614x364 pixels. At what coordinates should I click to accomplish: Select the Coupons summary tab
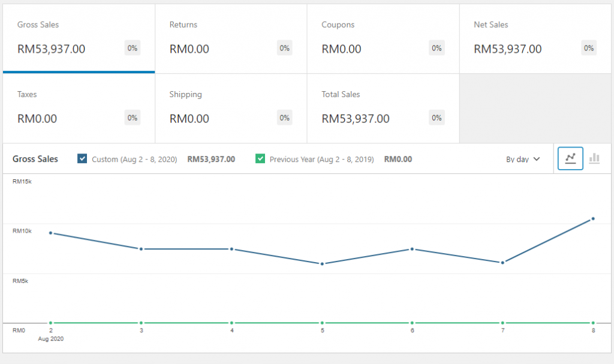coord(383,39)
